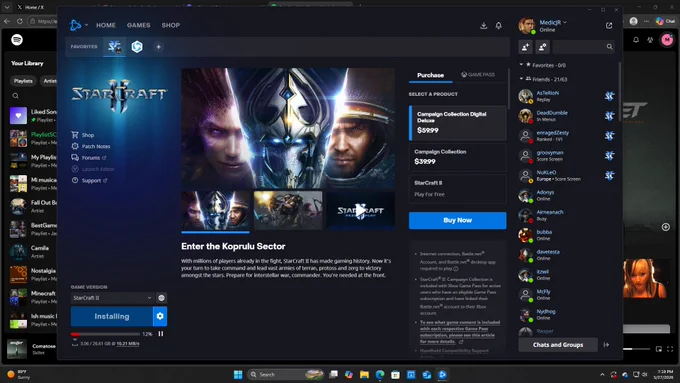Select the StarCraft II favorites icon
The height and width of the screenshot is (383, 680).
tap(114, 46)
